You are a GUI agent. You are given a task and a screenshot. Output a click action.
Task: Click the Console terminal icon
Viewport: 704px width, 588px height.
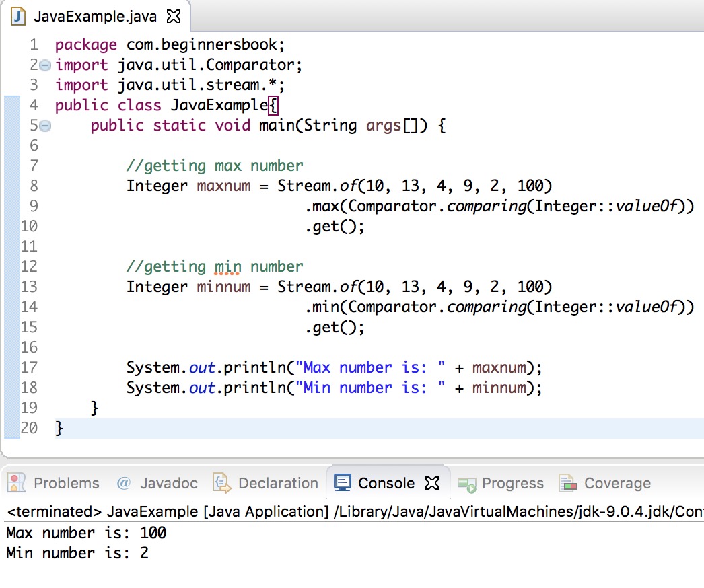coord(343,482)
